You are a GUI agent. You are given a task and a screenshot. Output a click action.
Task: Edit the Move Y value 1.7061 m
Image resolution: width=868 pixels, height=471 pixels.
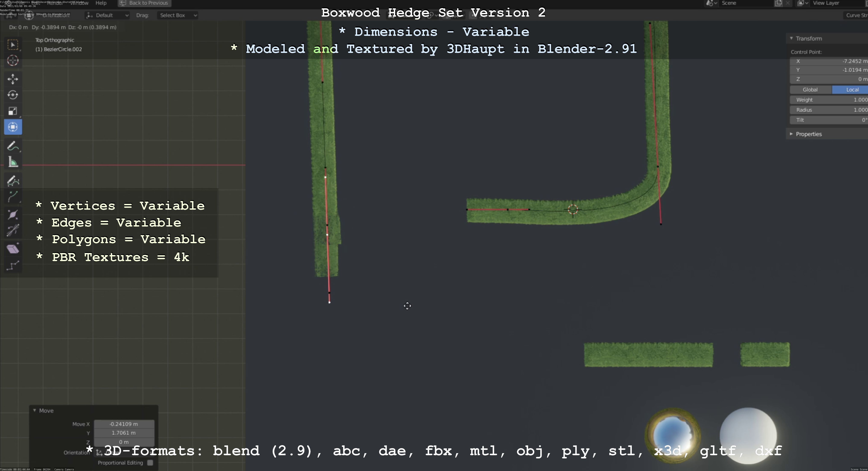pyautogui.click(x=124, y=433)
